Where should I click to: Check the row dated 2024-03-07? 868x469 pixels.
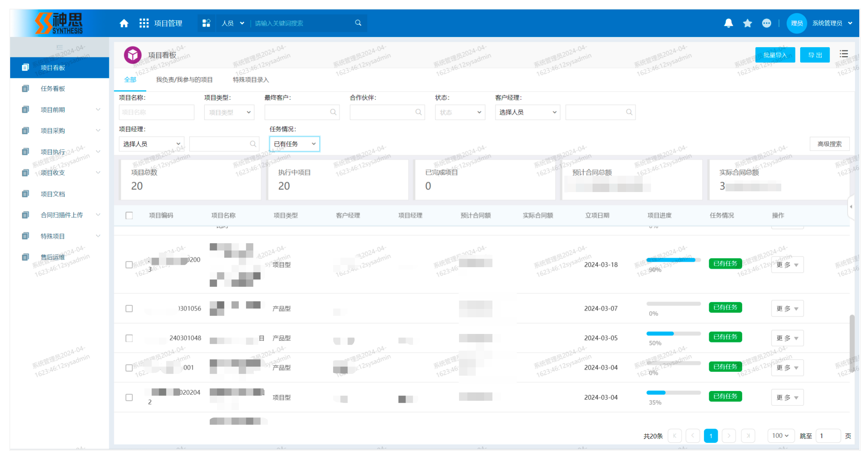129,309
